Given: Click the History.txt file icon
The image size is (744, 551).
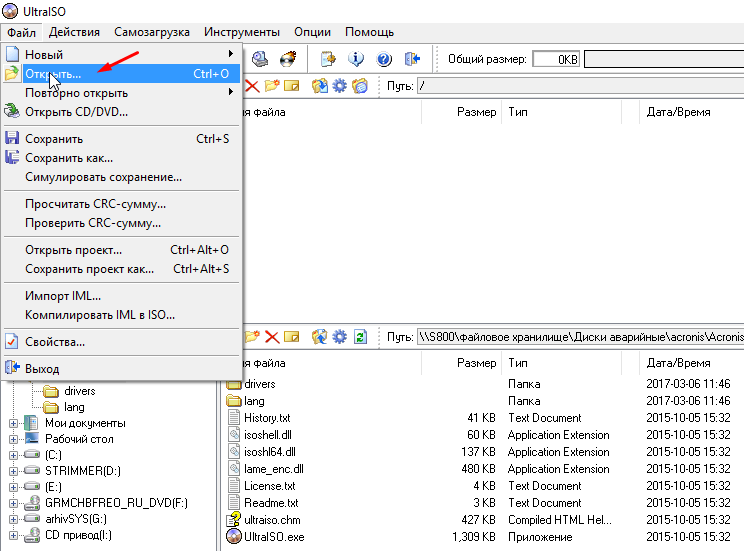Looking at the screenshot, I should point(233,418).
